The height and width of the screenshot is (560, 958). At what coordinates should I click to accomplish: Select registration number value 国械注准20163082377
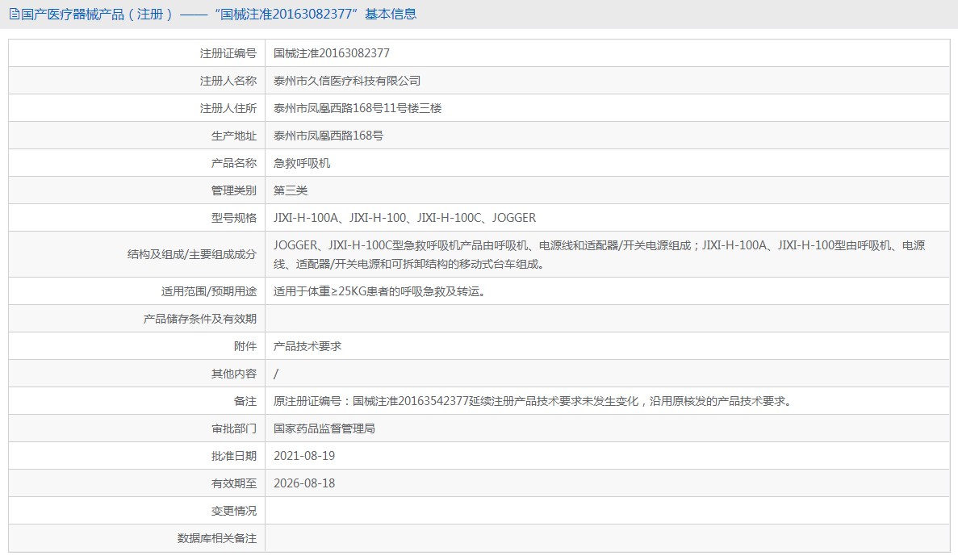coord(331,53)
